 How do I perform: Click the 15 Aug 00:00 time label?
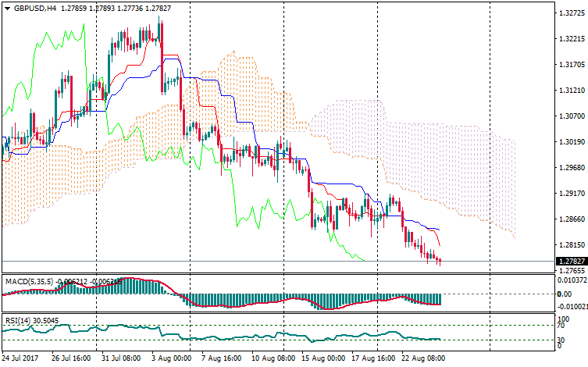(323, 358)
